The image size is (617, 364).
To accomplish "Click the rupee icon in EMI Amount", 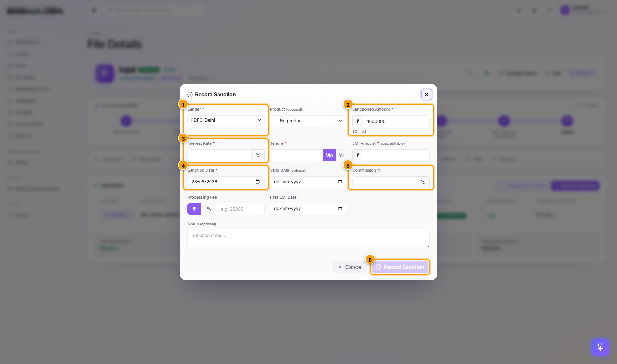I will click(x=358, y=155).
